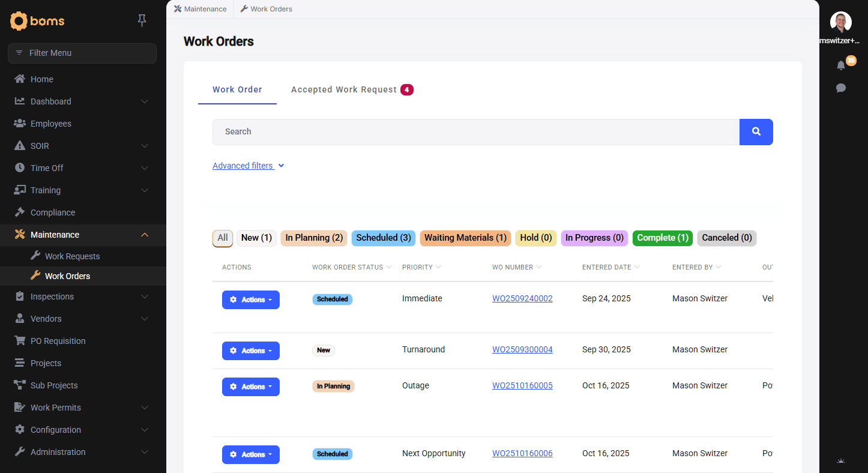Filter work orders by Scheduled status
The image size is (868, 473).
[383, 238]
